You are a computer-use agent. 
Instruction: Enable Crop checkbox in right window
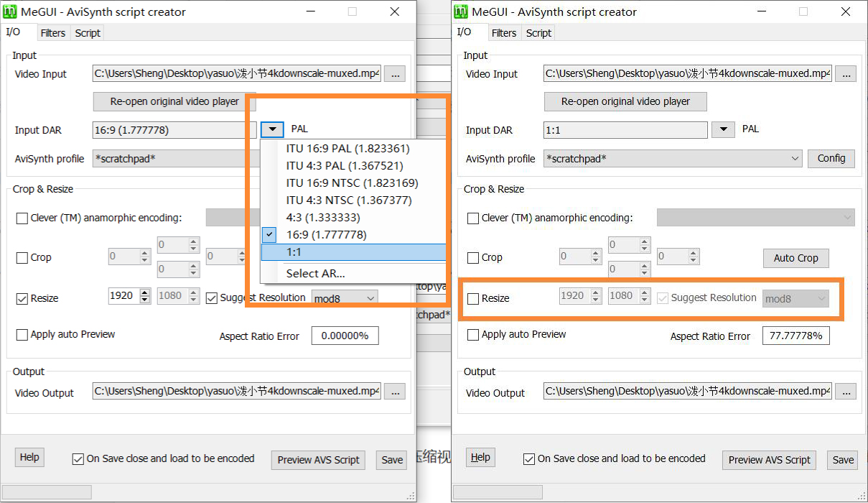(473, 258)
